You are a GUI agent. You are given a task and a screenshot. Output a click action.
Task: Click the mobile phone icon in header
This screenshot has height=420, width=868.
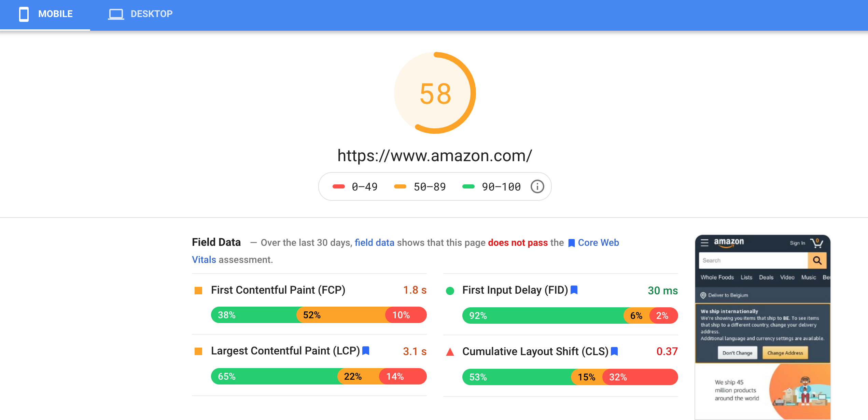pyautogui.click(x=24, y=14)
